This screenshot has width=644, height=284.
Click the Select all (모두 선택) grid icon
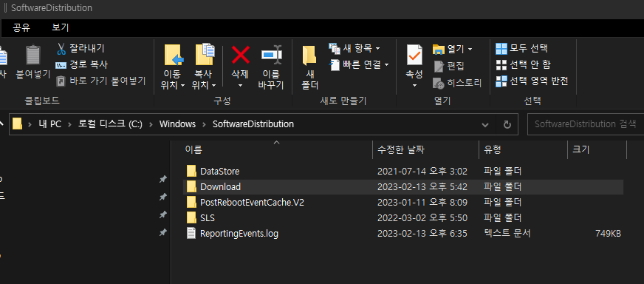(x=501, y=49)
